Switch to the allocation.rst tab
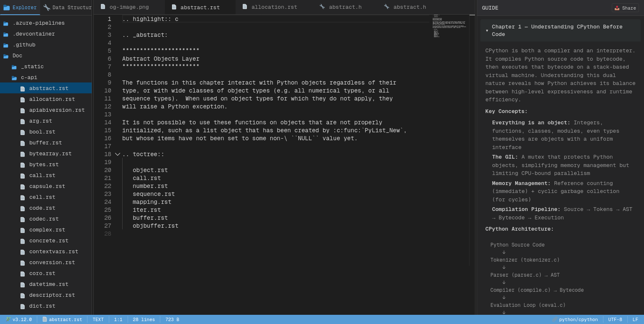This screenshot has height=324, width=644. pos(274,7)
